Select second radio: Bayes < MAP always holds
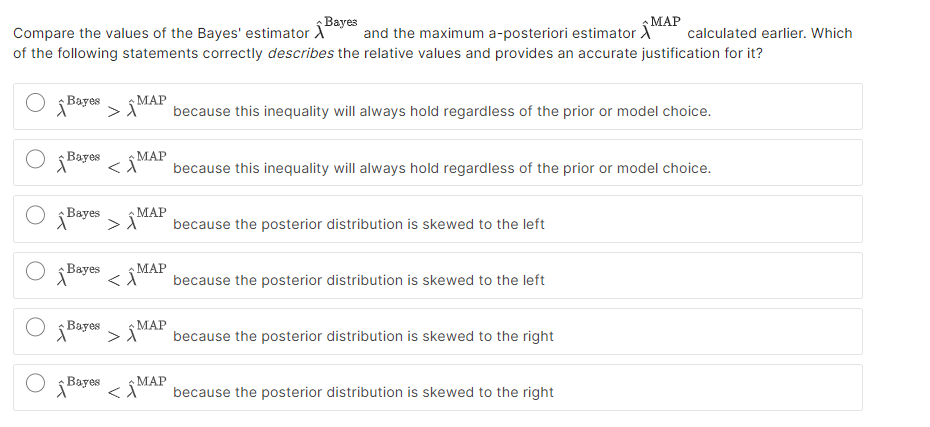 coord(35,159)
